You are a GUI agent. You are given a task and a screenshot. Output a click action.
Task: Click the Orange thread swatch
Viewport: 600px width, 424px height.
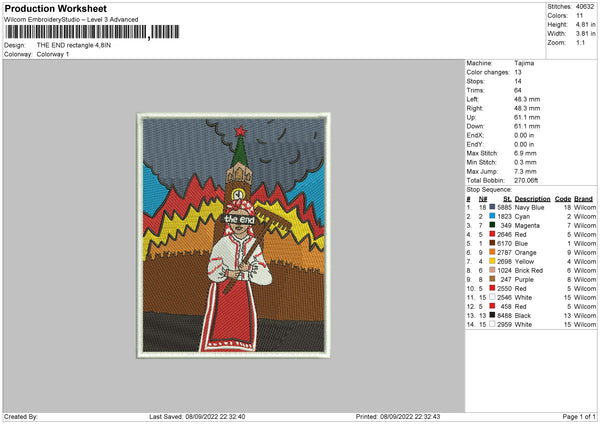[492, 252]
